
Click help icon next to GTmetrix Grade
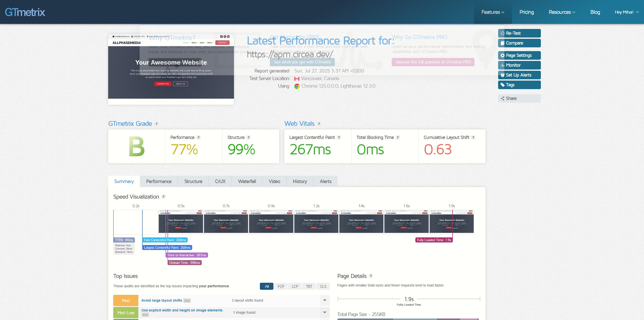156,124
